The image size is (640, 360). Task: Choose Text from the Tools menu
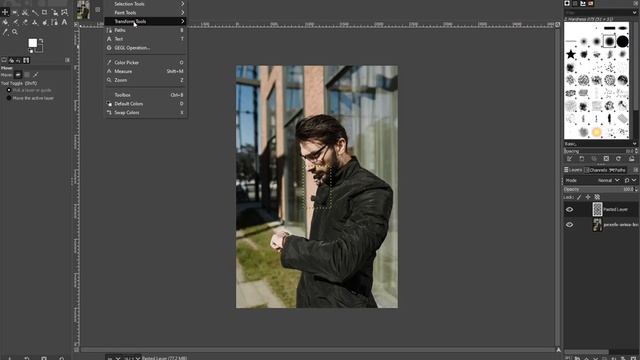click(146, 39)
